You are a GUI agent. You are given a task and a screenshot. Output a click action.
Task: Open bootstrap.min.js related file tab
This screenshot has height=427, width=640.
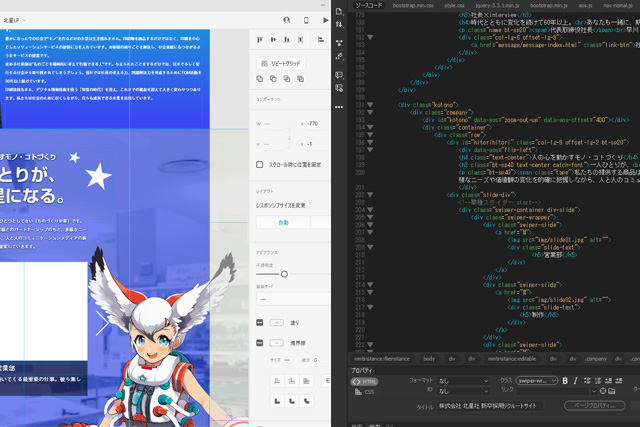(x=549, y=5)
